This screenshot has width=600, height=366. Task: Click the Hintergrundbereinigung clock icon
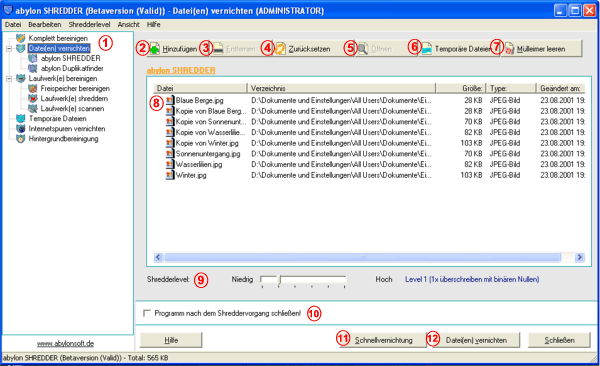[21, 139]
